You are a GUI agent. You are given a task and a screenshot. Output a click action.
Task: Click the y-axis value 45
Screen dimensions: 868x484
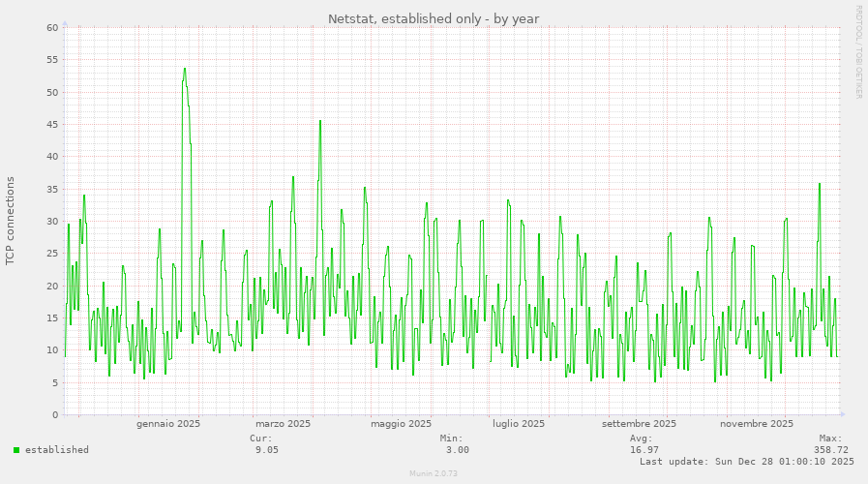[x=52, y=125]
